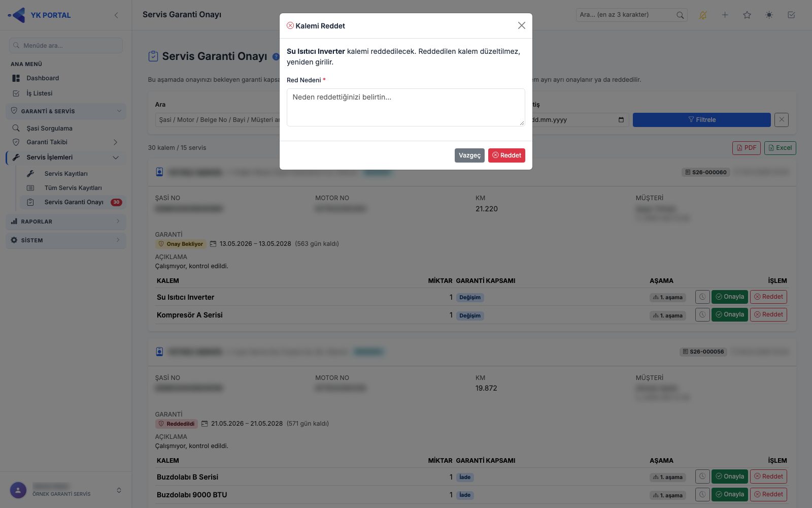Open Servis Kayıtları page
Screen dimensions: 812x508
73,174
